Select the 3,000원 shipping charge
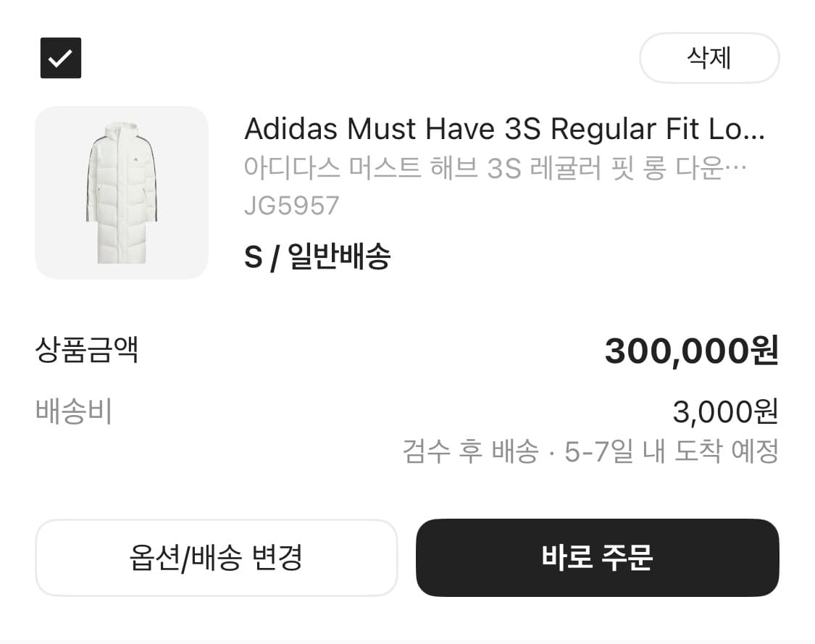This screenshot has height=644, width=815. tap(727, 411)
